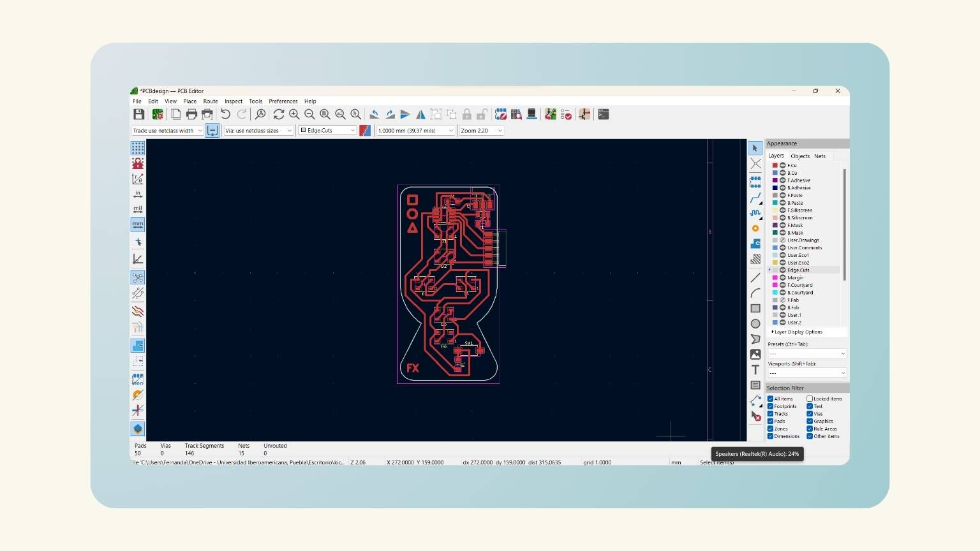Click the Margin layer color swatch
The image size is (980, 551).
click(775, 278)
